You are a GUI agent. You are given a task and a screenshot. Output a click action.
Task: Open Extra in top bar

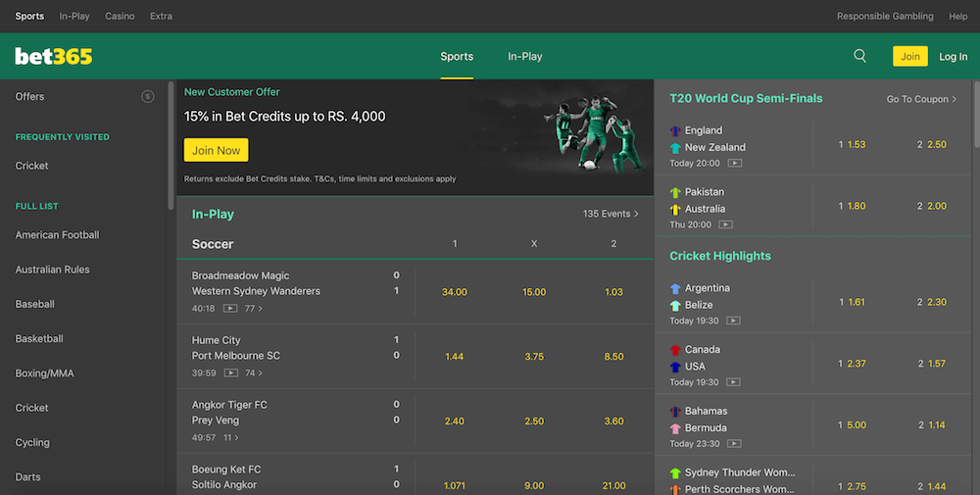click(x=162, y=17)
